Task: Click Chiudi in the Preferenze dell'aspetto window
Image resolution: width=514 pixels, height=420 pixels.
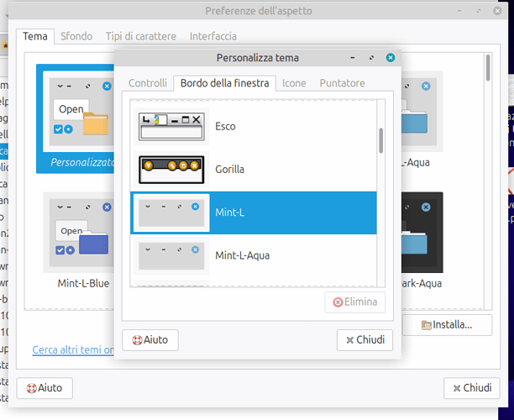Action: click(471, 388)
